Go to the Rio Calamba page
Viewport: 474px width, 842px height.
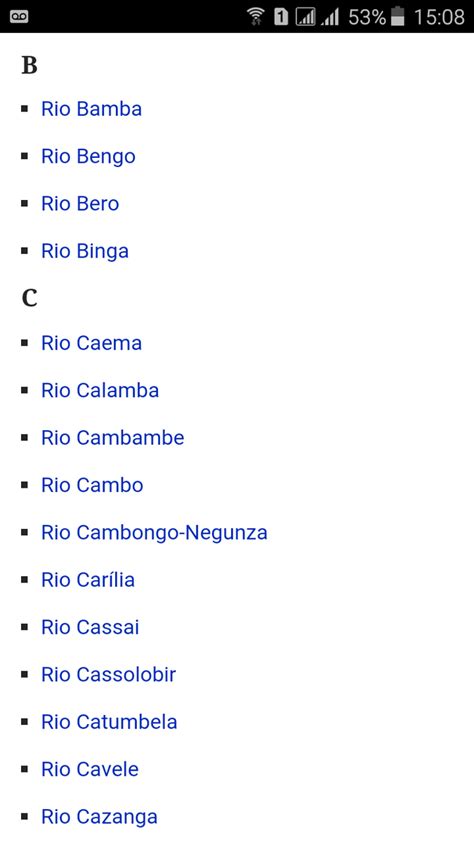tap(100, 390)
